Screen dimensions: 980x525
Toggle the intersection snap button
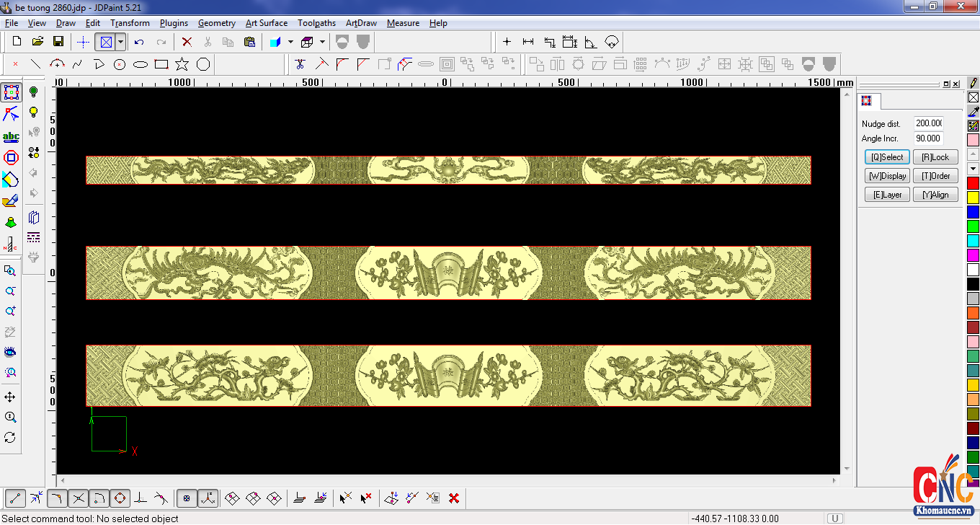[x=79, y=498]
